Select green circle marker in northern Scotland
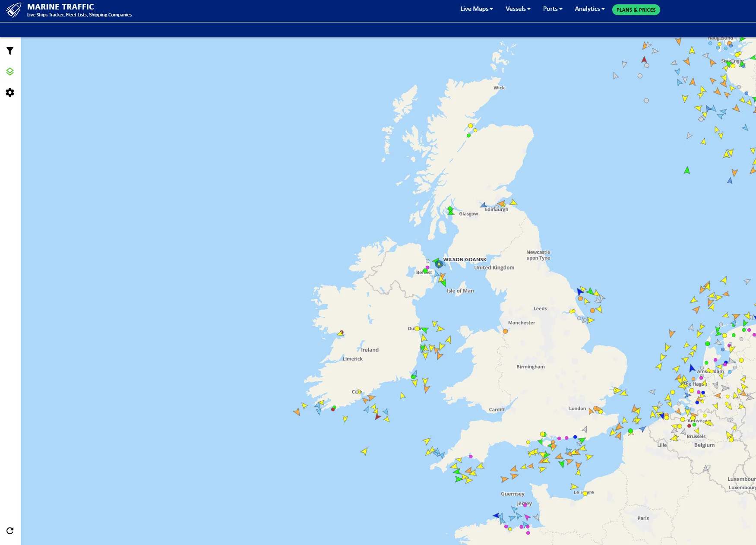Screen dimensions: 756x545 [x=468, y=136]
